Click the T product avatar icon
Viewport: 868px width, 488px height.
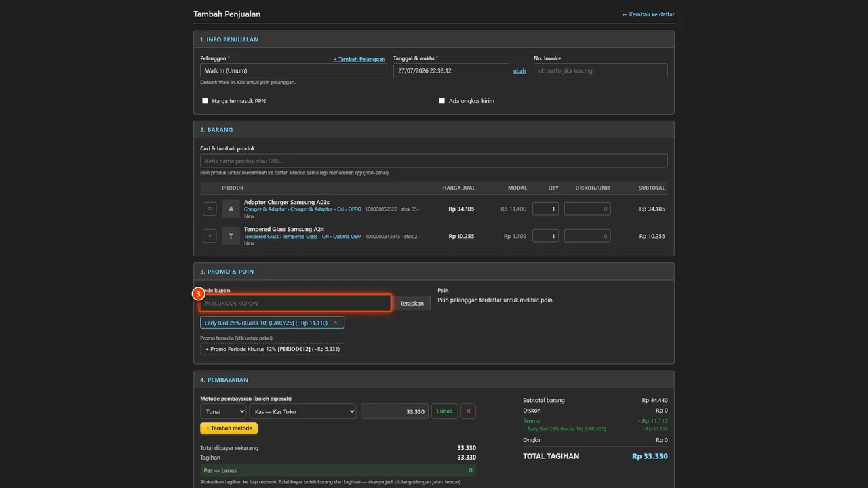231,236
